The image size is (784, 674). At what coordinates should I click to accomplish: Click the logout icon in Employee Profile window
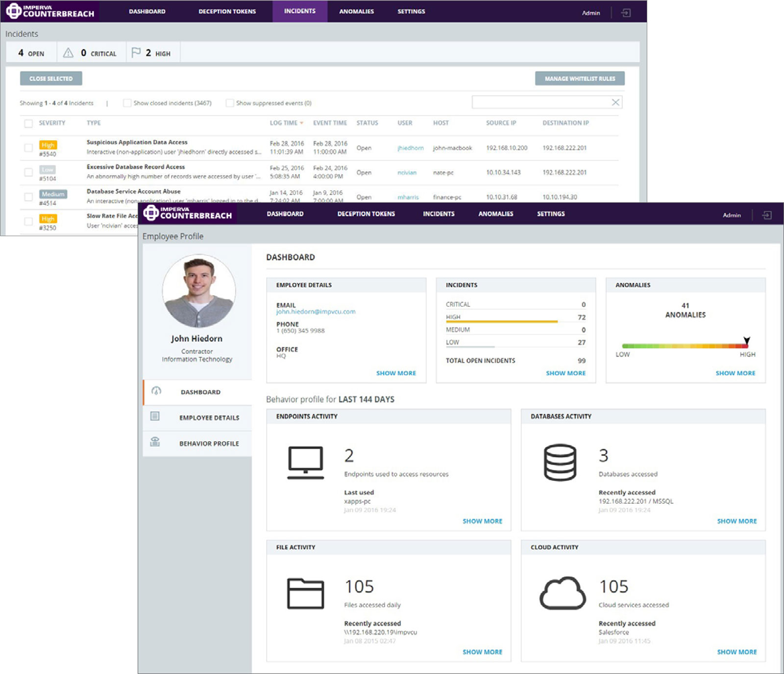767,215
